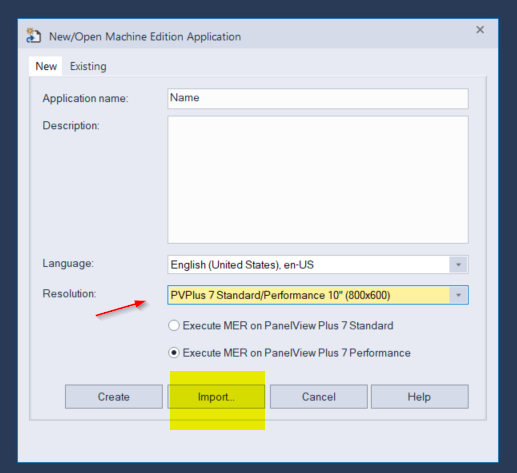Click the Application name text field
The width and height of the screenshot is (517, 473).
pos(318,98)
